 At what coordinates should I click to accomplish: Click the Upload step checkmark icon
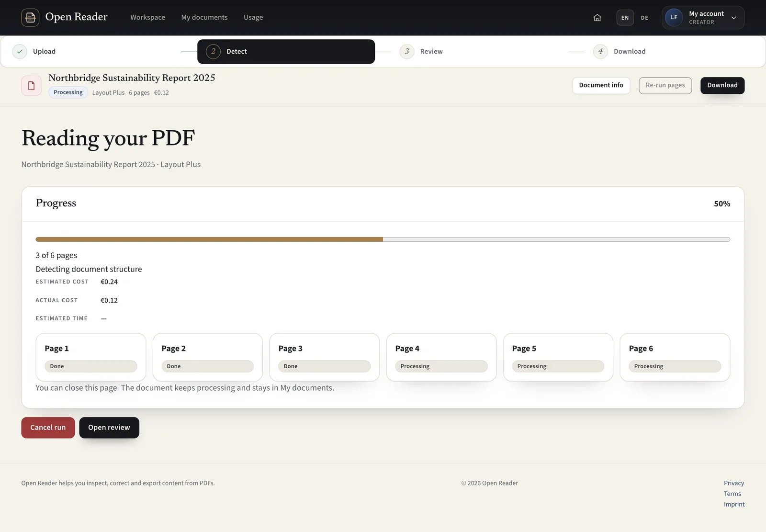coord(20,52)
